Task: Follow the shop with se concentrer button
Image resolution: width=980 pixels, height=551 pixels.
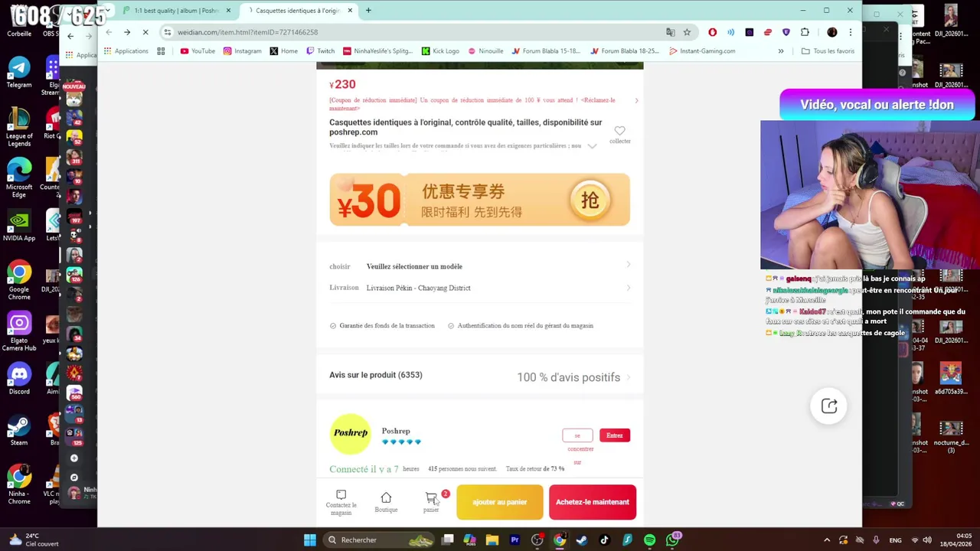Action: point(577,435)
